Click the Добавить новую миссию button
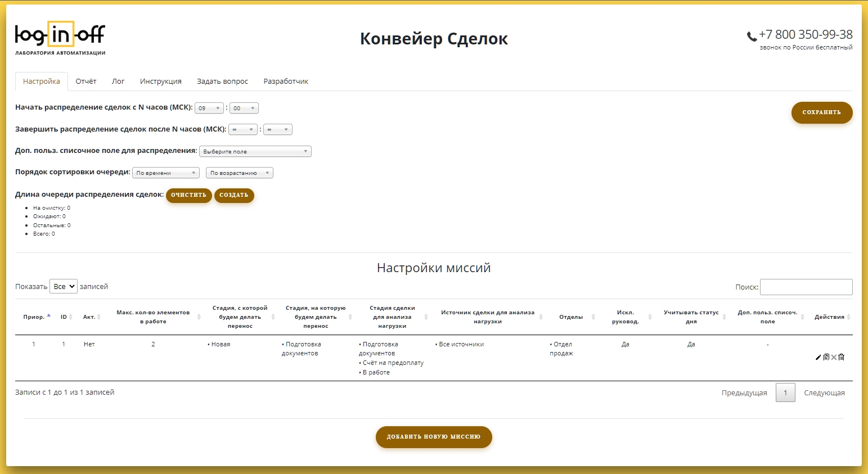 pyautogui.click(x=434, y=437)
